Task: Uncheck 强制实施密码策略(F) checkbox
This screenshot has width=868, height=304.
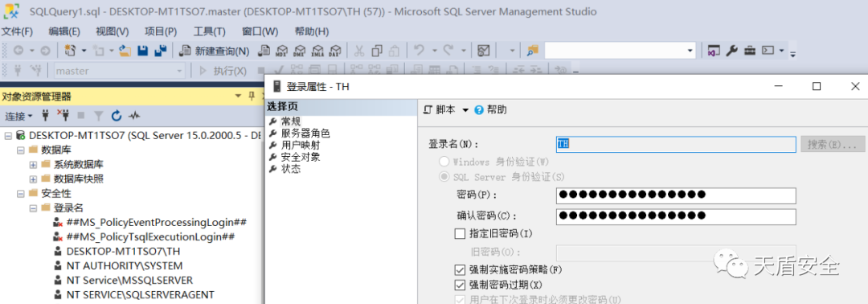Action: [x=460, y=269]
